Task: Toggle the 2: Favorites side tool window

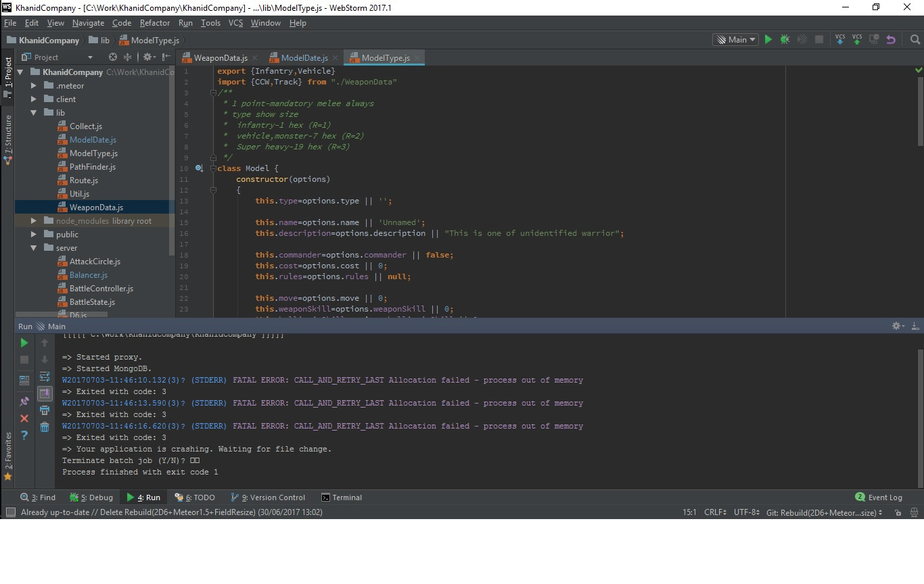Action: 7,456
